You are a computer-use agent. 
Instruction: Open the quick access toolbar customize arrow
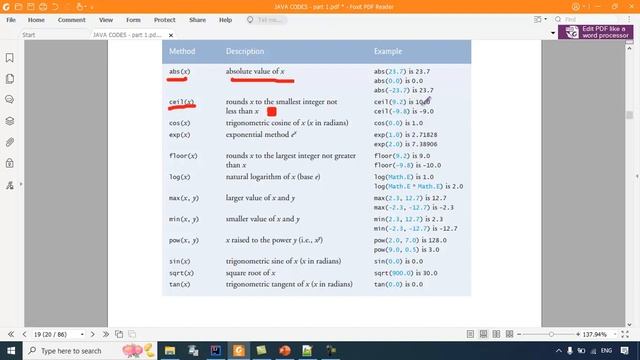click(92, 7)
